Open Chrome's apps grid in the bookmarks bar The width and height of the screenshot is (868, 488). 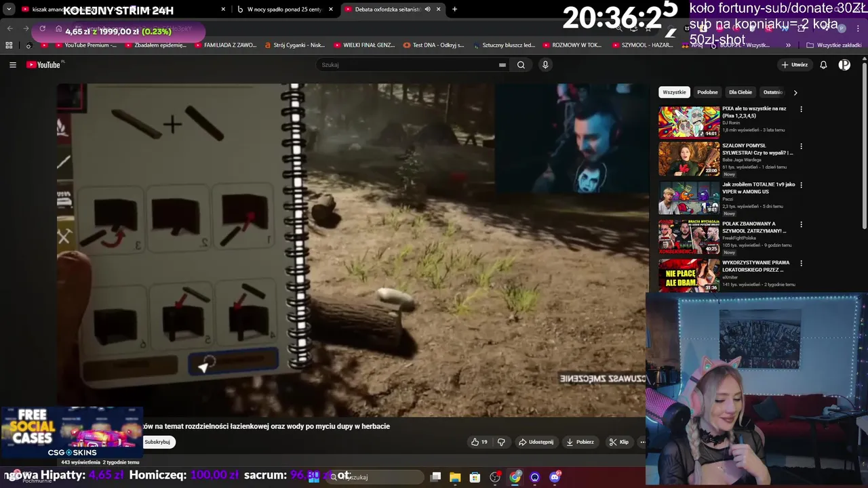pyautogui.click(x=9, y=45)
